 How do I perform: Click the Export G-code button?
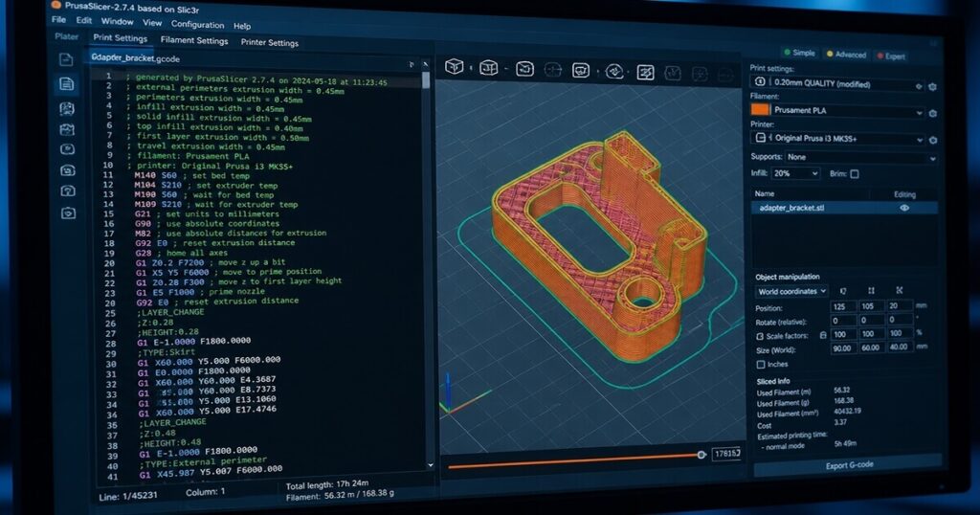(849, 465)
